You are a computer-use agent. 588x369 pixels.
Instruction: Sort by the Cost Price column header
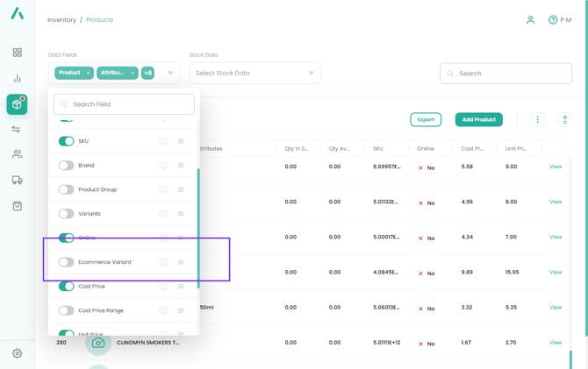click(472, 149)
